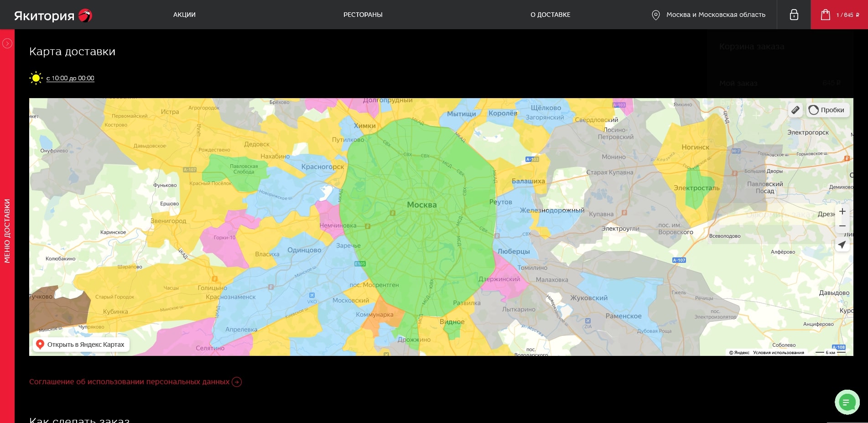
Task: Open the Меню доставки side panel
Action: (7, 230)
